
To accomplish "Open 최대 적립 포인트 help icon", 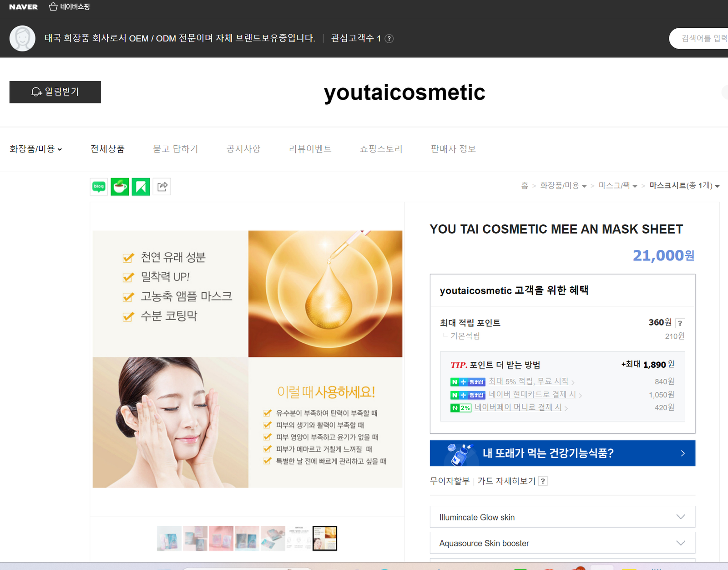I will click(680, 323).
